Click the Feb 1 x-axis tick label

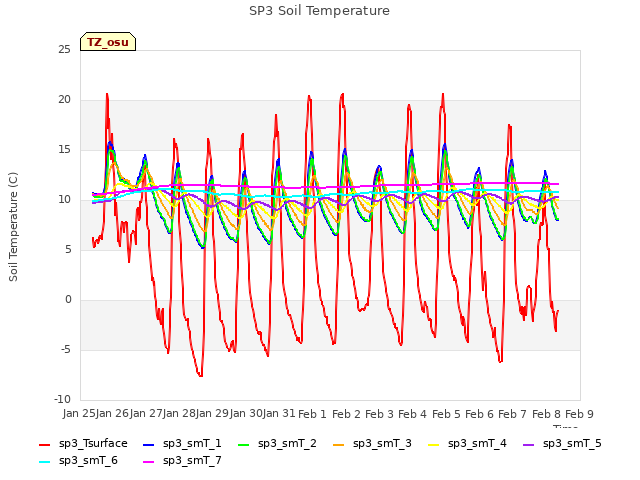312,414
